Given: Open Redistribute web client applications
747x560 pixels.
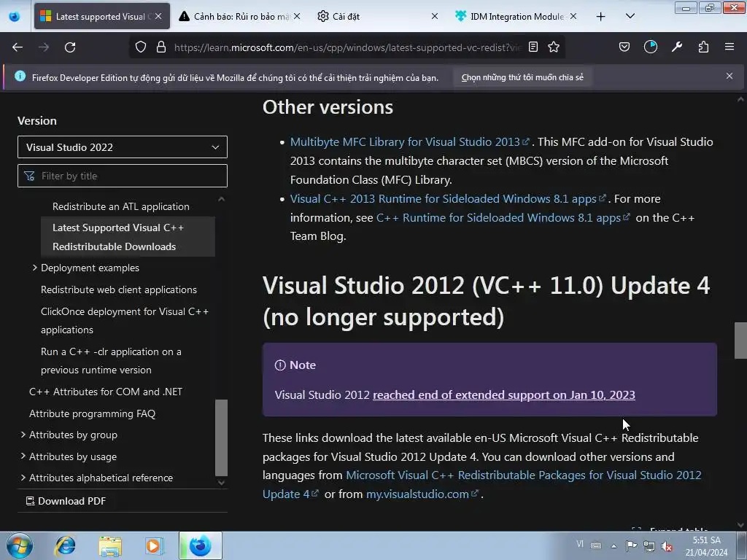Looking at the screenshot, I should (119, 289).
